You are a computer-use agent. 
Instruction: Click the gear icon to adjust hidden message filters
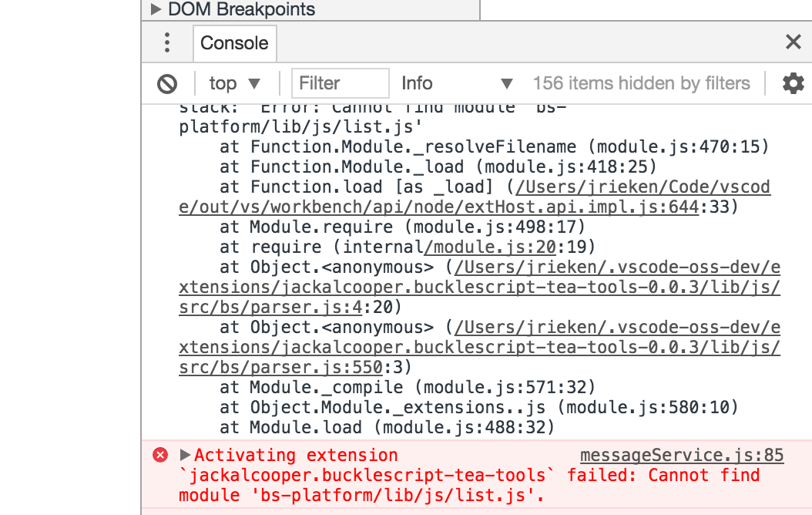tap(793, 83)
